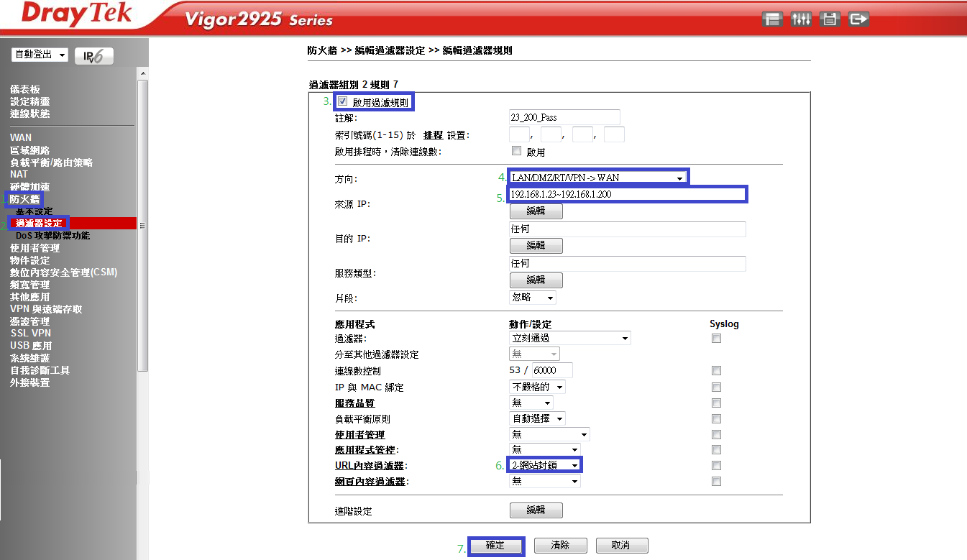Click the DrayTek logo
The width and height of the screenshot is (967, 560).
pyautogui.click(x=77, y=14)
